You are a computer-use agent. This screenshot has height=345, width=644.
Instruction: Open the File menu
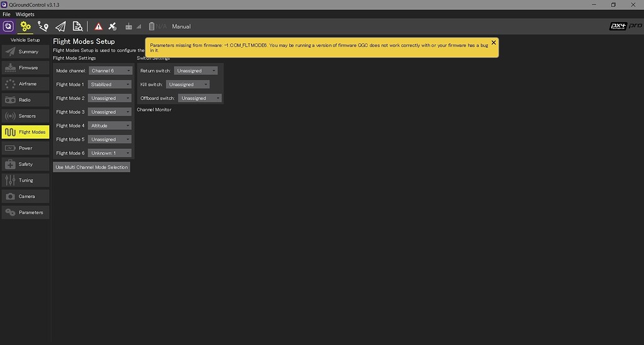point(6,14)
